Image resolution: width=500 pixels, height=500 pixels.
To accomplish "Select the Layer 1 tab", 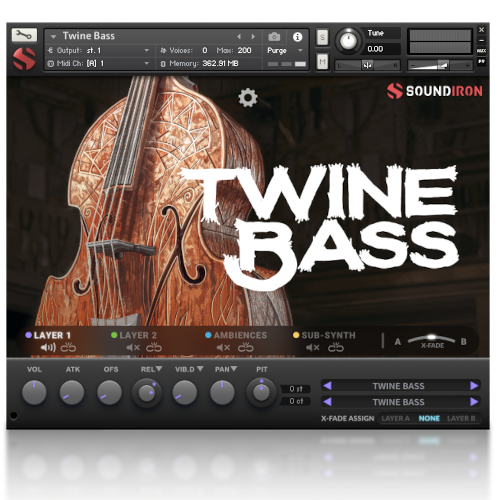I will (x=48, y=335).
